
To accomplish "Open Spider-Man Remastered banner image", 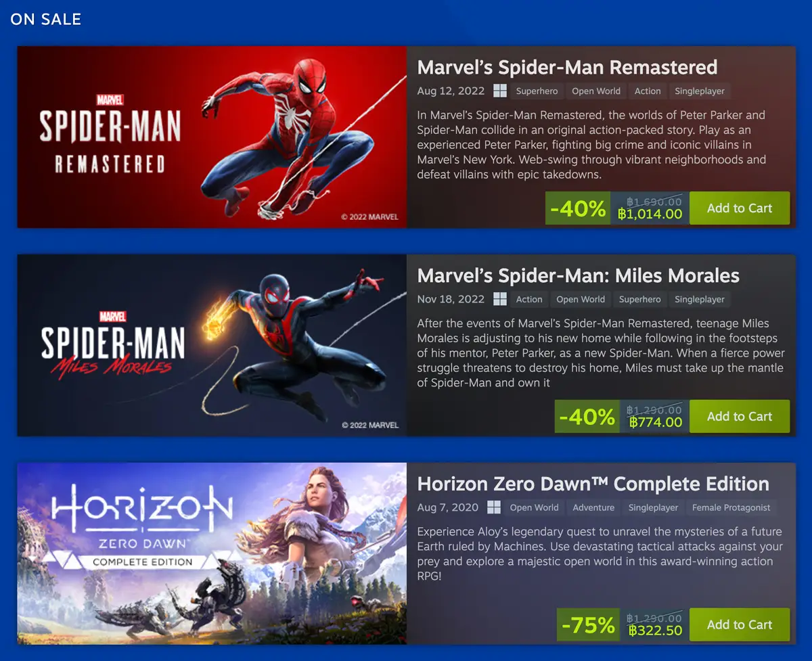I will pos(212,137).
